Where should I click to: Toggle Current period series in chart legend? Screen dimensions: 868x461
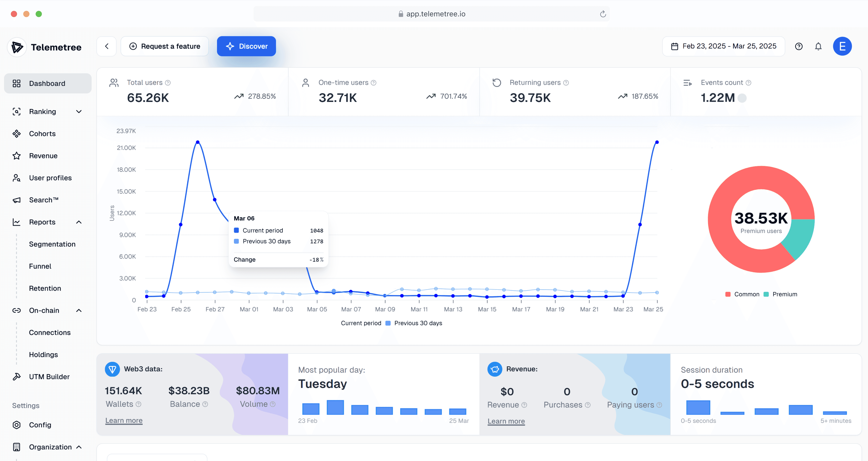coord(361,323)
